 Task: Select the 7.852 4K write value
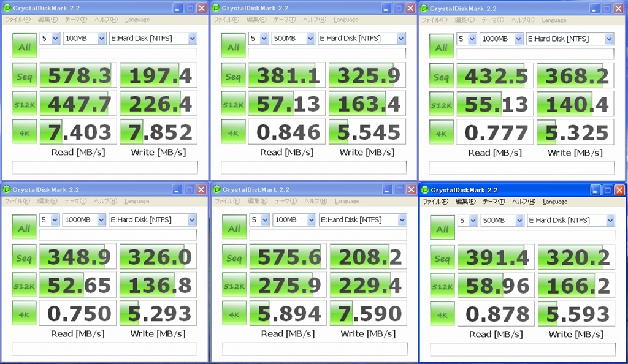pos(159,132)
